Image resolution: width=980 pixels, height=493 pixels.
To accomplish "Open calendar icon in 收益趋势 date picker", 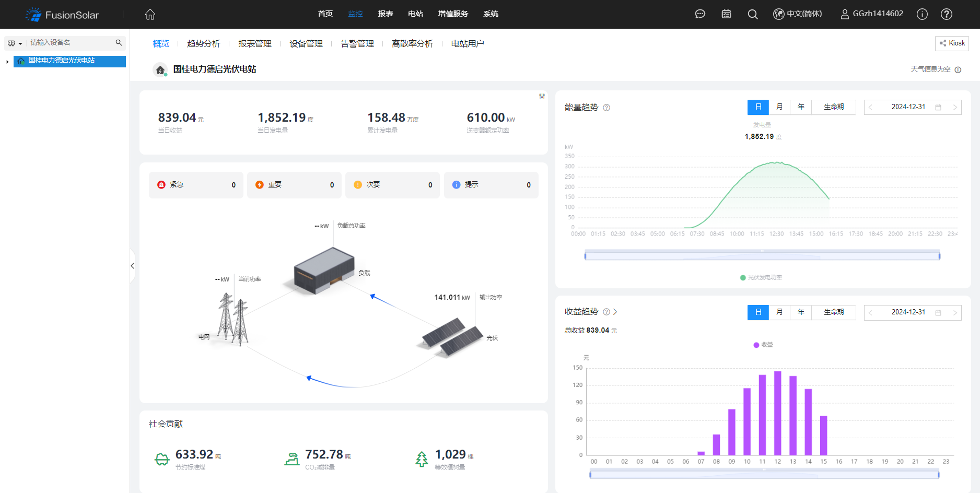I will coord(938,313).
